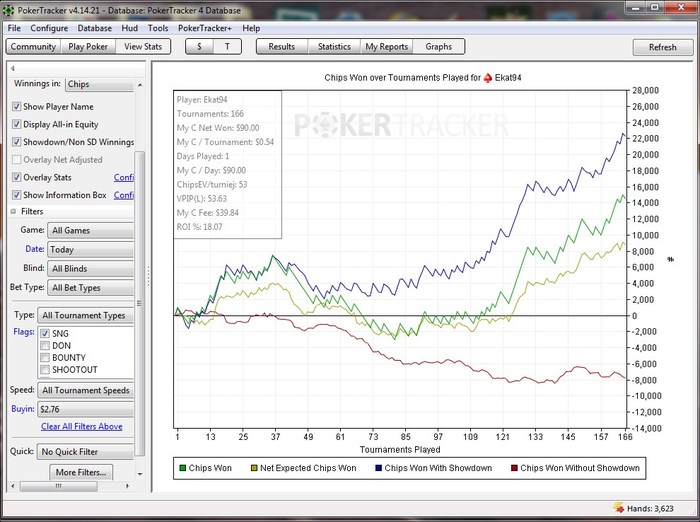Switch to the Play Poker tab
Screen dimensions: 700x522
88,46
